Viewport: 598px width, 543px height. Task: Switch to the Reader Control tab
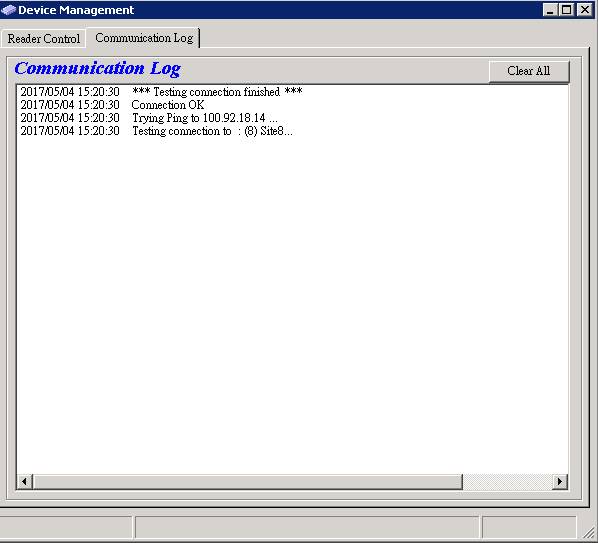pyautogui.click(x=43, y=39)
